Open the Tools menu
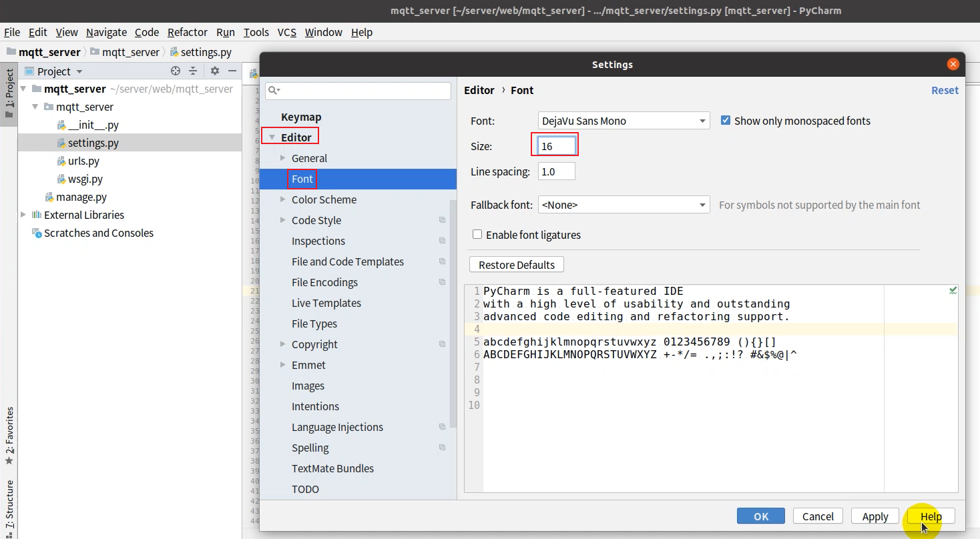This screenshot has width=980, height=539. (x=256, y=32)
